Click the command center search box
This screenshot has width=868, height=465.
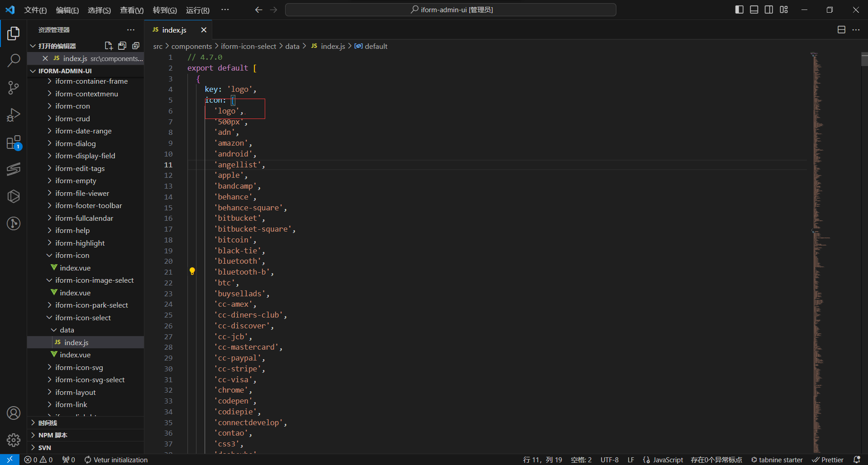(x=451, y=9)
